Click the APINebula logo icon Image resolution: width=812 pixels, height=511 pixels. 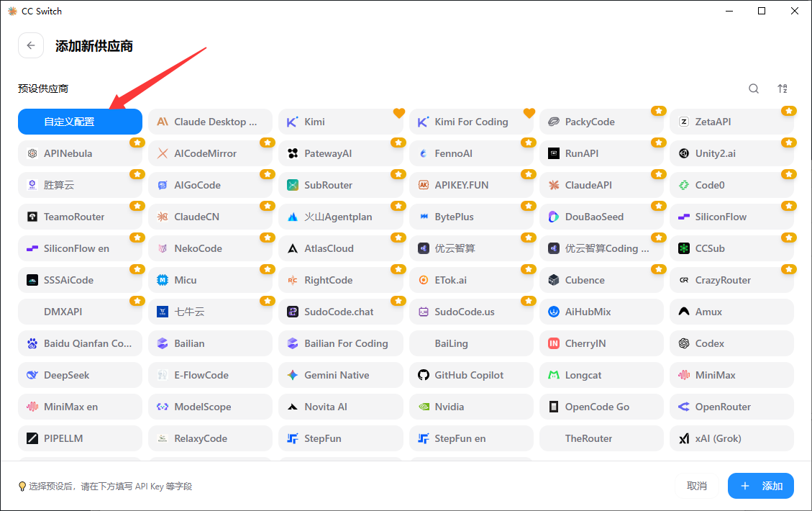(x=32, y=153)
